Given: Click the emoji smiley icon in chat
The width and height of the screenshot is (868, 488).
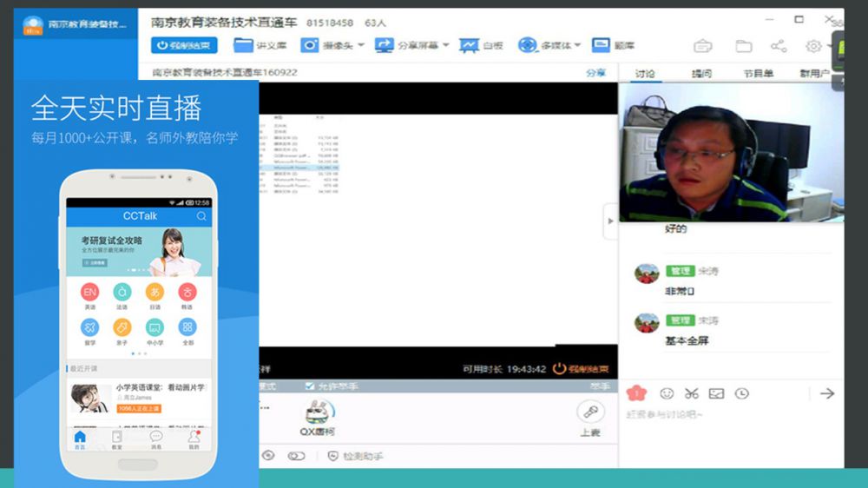Looking at the screenshot, I should coord(667,393).
